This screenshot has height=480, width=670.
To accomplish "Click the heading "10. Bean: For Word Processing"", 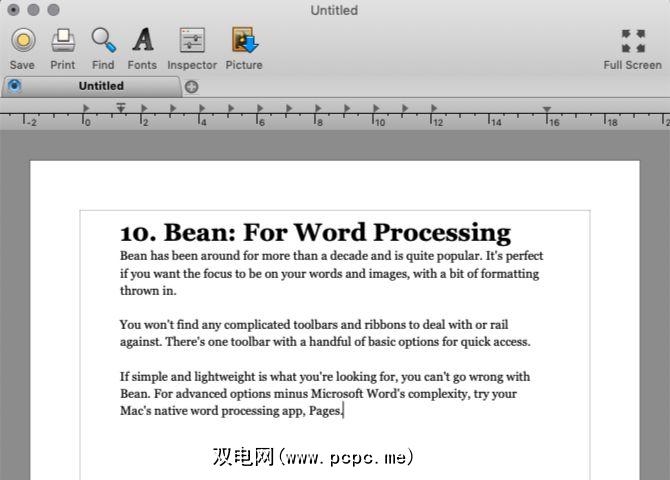I will click(315, 233).
